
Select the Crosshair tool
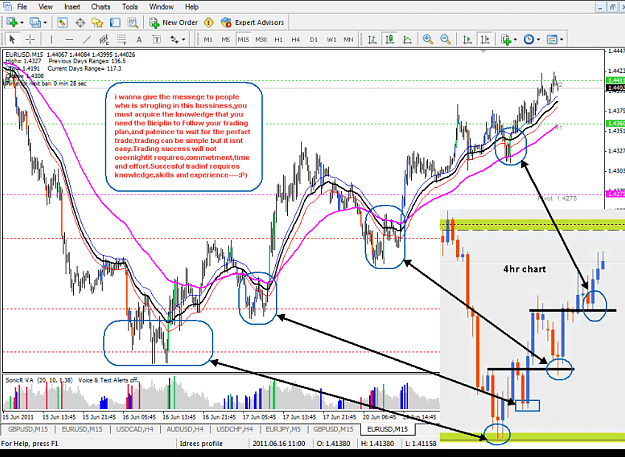pyautogui.click(x=30, y=39)
